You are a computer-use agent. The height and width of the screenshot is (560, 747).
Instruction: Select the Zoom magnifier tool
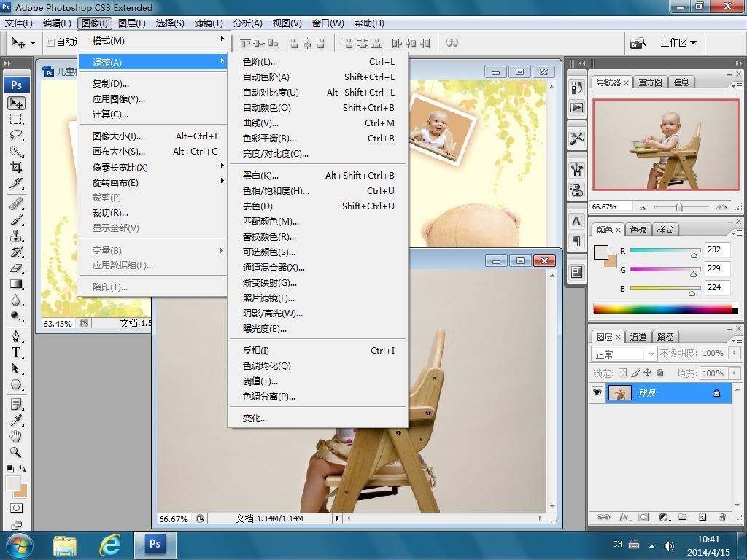click(16, 452)
